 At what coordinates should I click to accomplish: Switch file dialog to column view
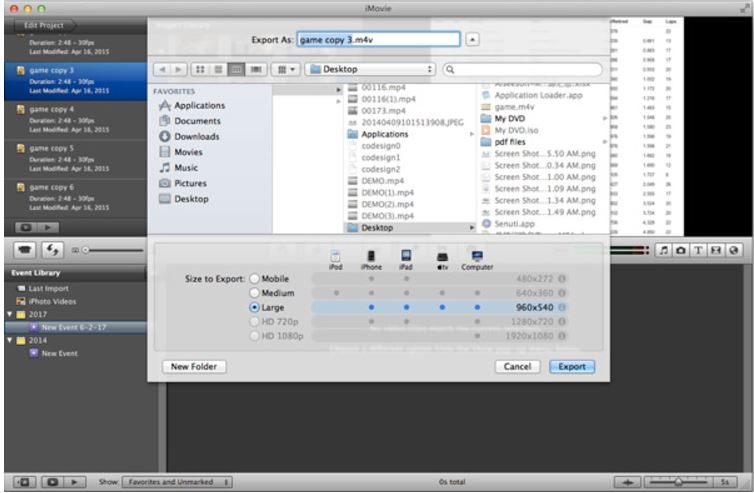(236, 69)
